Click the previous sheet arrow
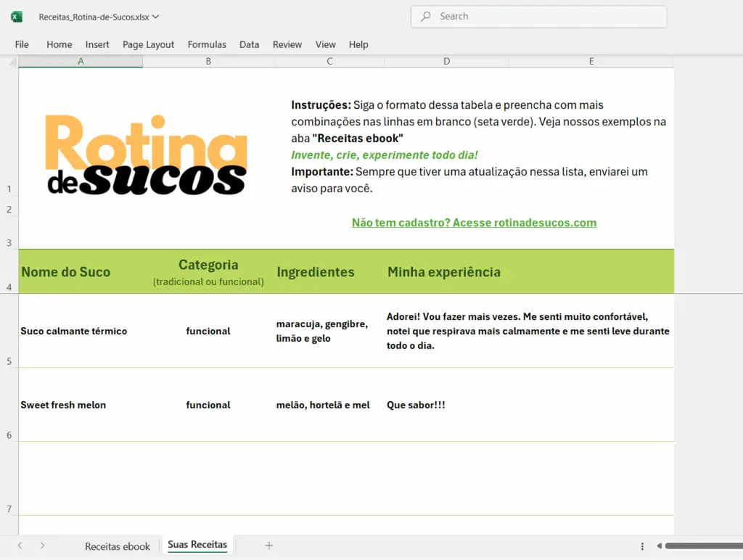Viewport: 743px width, 560px height. click(20, 545)
